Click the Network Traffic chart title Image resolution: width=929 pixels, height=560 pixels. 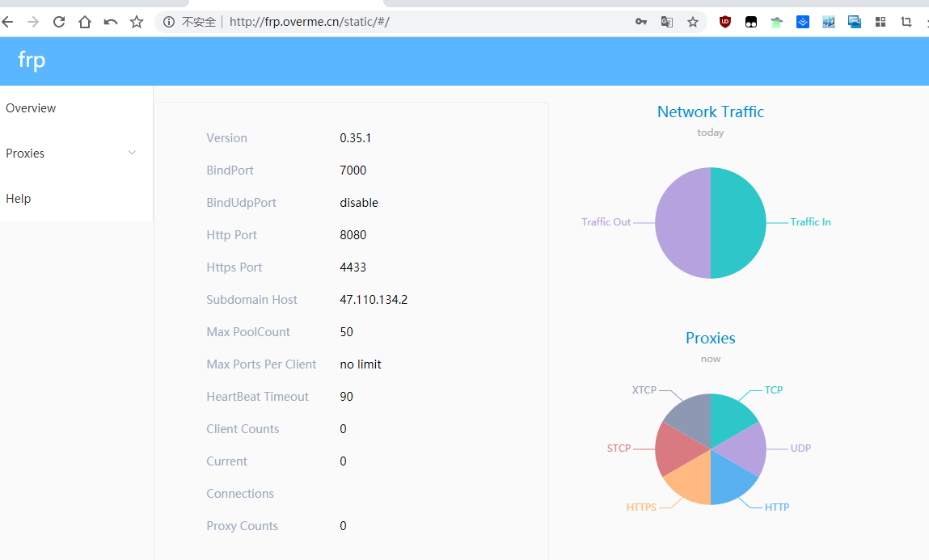click(711, 112)
